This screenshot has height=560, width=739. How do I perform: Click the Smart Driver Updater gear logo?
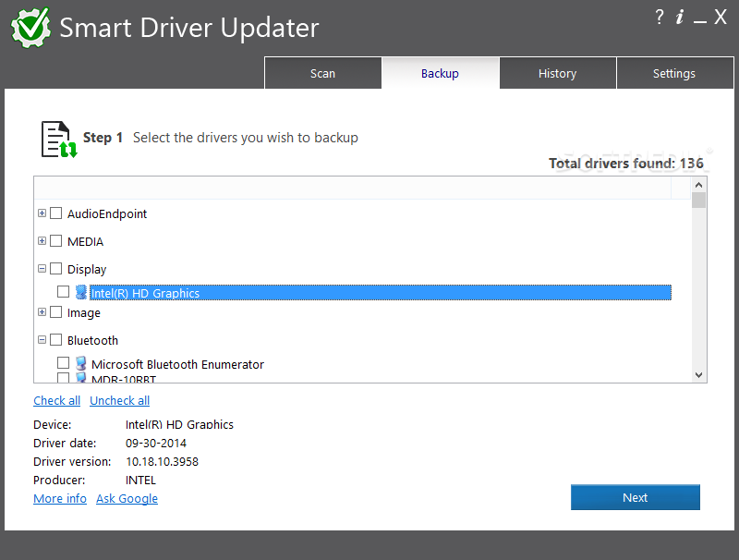tap(30, 28)
